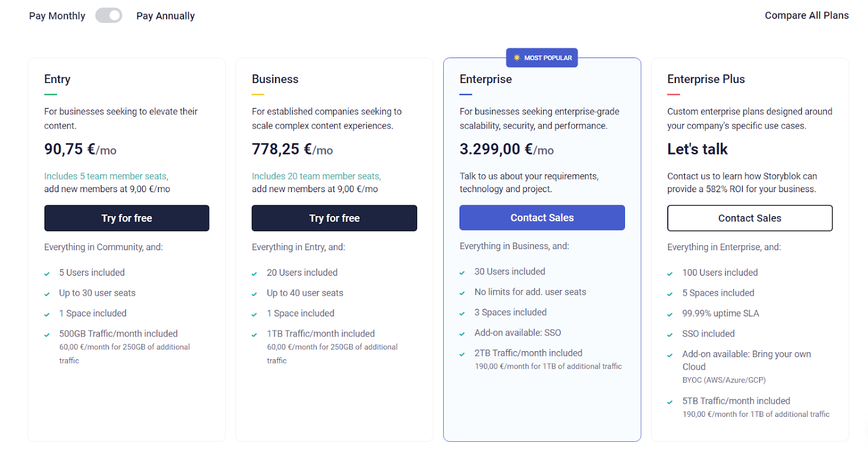
Task: Open Compare All Plans
Action: point(806,15)
